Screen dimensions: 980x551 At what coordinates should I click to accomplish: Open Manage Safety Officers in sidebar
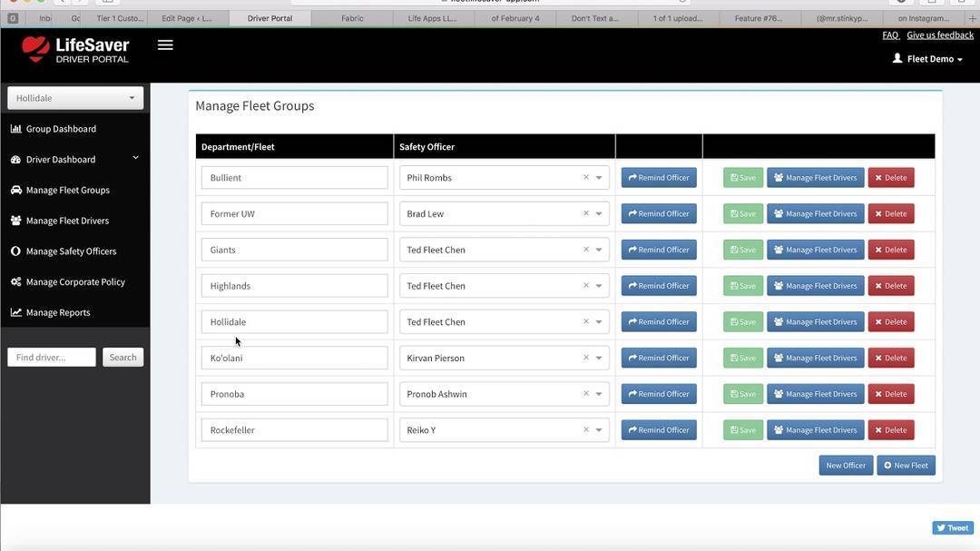(71, 251)
